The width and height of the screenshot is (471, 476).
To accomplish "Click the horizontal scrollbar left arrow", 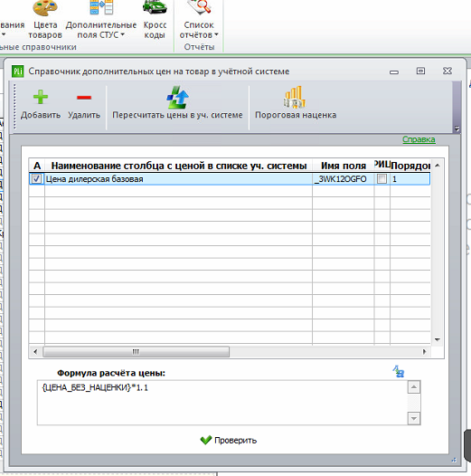I will 35,351.
